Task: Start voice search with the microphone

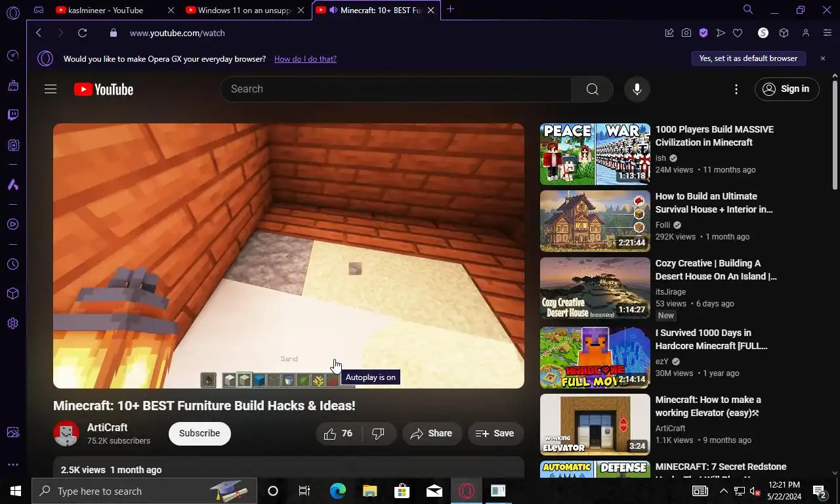Action: click(x=637, y=89)
